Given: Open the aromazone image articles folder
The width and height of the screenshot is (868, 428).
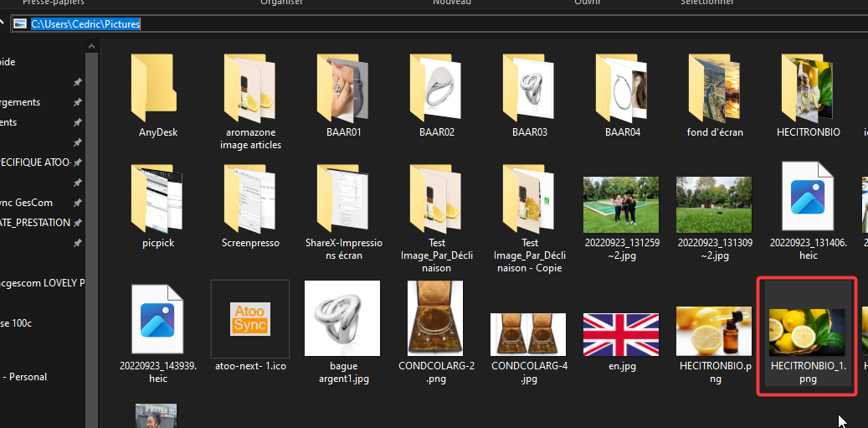Looking at the screenshot, I should click(x=250, y=101).
